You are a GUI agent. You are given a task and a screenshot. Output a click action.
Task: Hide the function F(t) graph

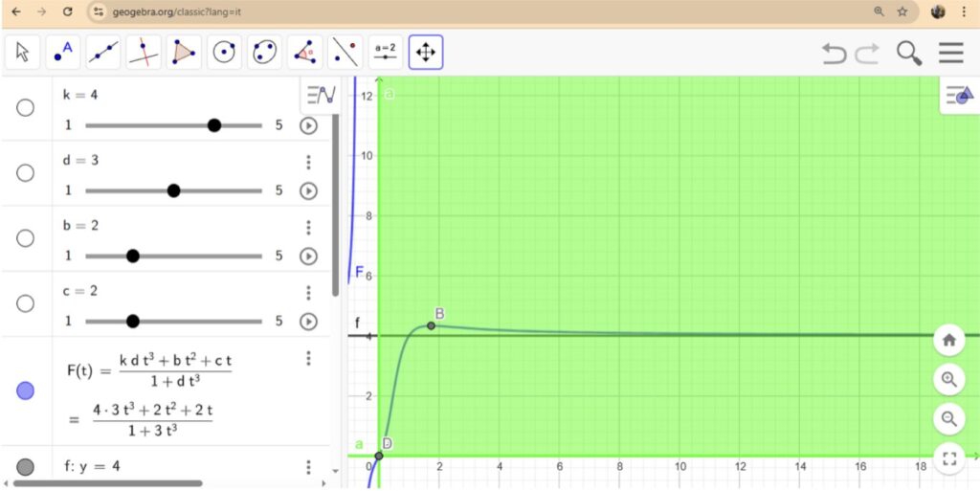pos(26,391)
